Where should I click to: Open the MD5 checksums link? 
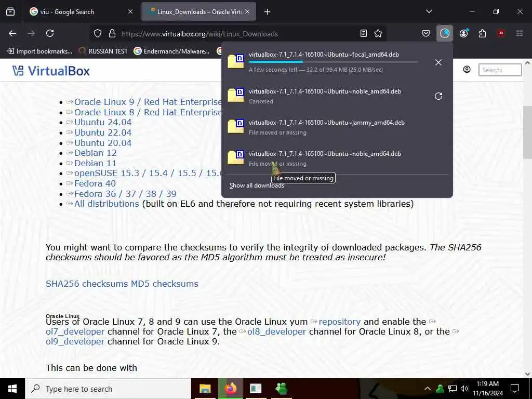165,284
